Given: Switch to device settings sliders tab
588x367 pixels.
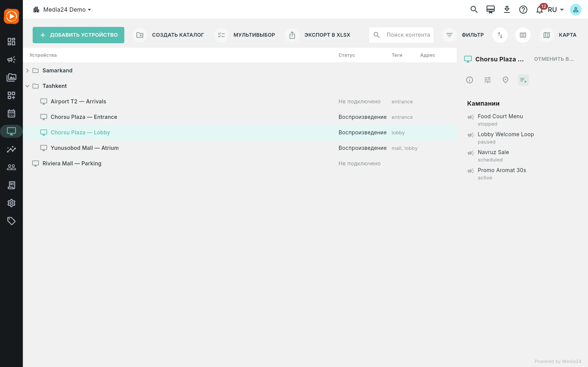Looking at the screenshot, I should tap(487, 80).
